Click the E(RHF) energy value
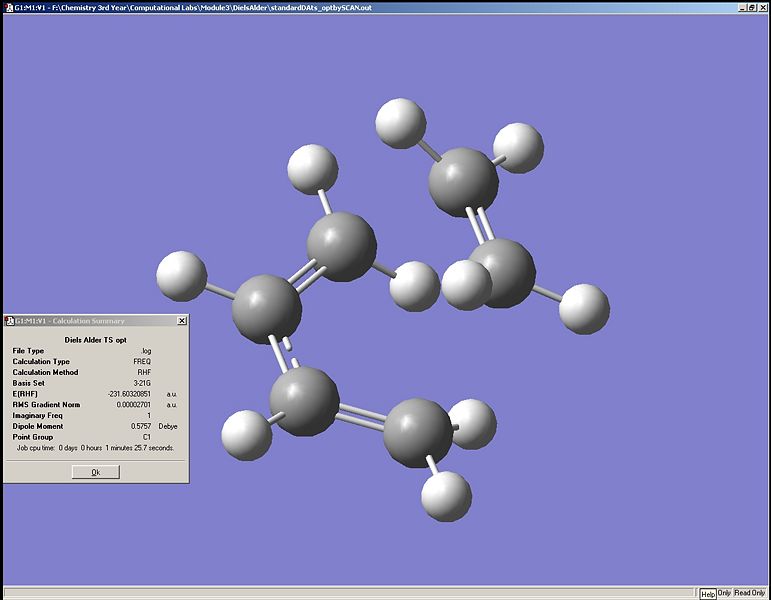The image size is (771, 600). [x=130, y=394]
